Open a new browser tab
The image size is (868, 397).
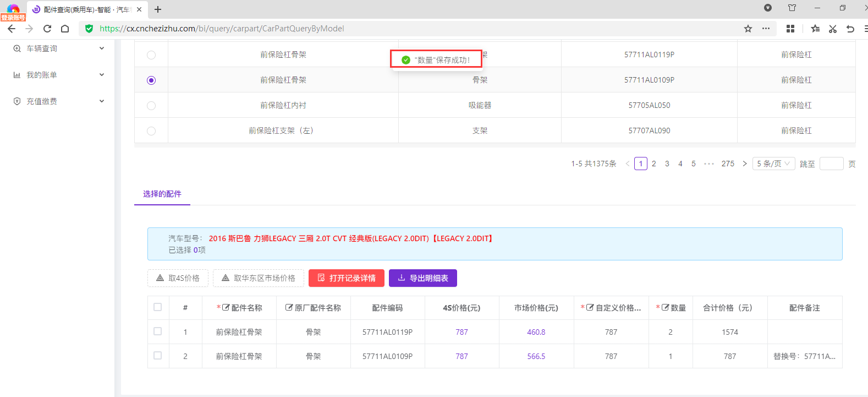click(x=158, y=9)
